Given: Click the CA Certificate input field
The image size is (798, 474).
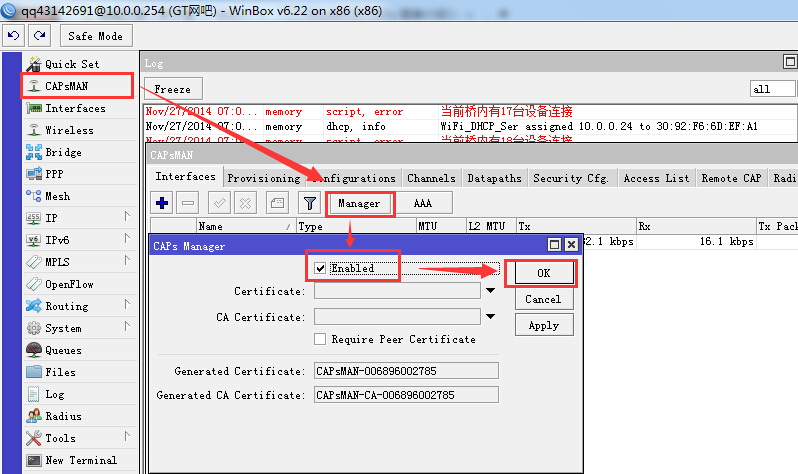Looking at the screenshot, I should 397,317.
